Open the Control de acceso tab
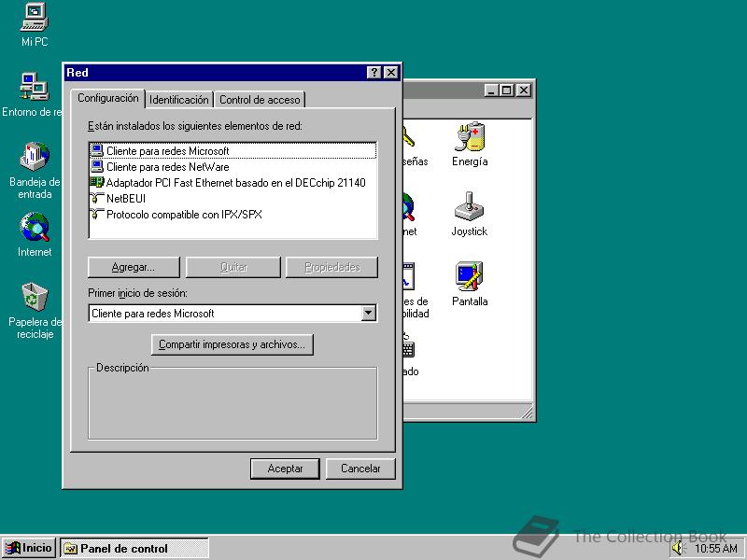The width and height of the screenshot is (747, 560). coord(260,100)
